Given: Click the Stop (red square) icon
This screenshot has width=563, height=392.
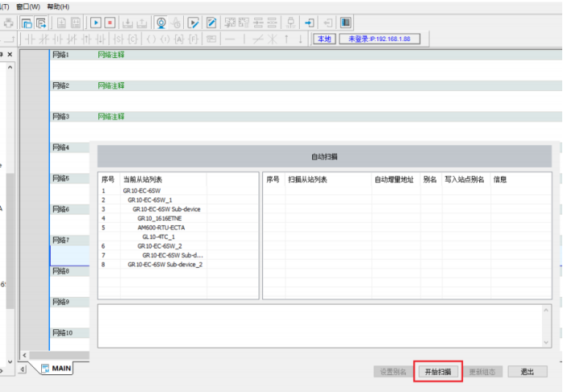Looking at the screenshot, I should tap(110, 23).
